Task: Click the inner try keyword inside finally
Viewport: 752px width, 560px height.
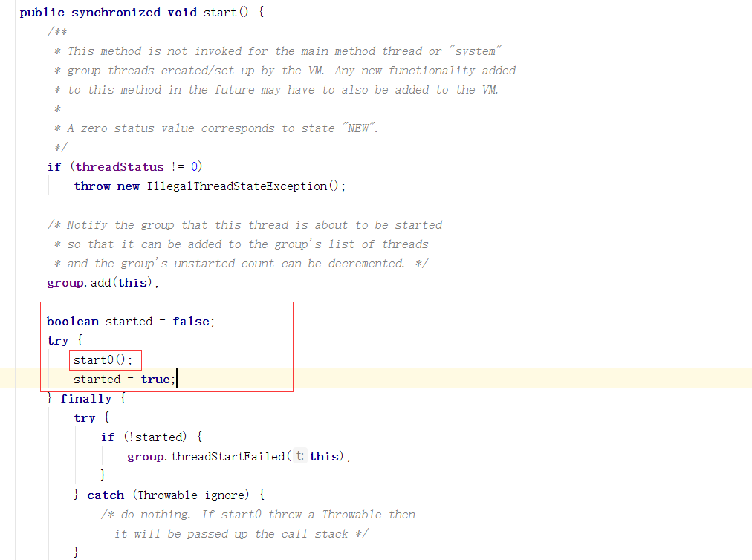Action: [85, 418]
